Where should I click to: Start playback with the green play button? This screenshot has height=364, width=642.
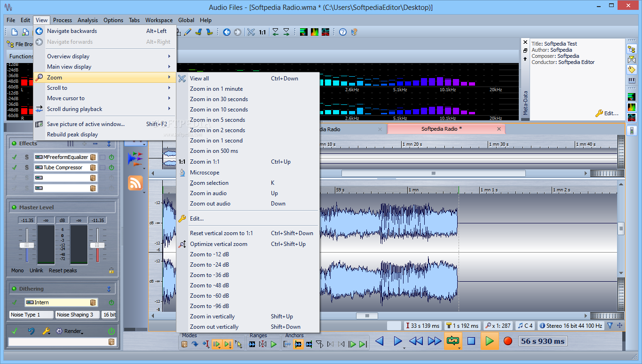pyautogui.click(x=490, y=341)
